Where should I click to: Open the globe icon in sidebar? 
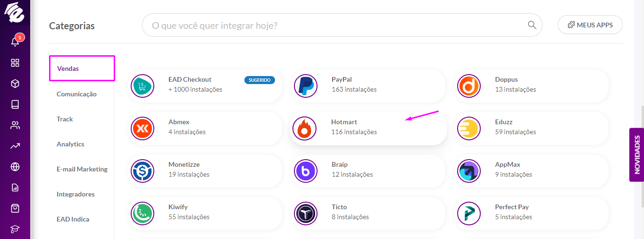[x=15, y=167]
